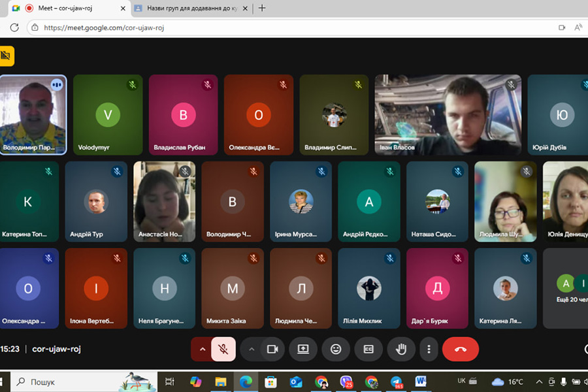Open Microsoft Store from the taskbar
The height and width of the screenshot is (392, 588).
click(x=270, y=382)
